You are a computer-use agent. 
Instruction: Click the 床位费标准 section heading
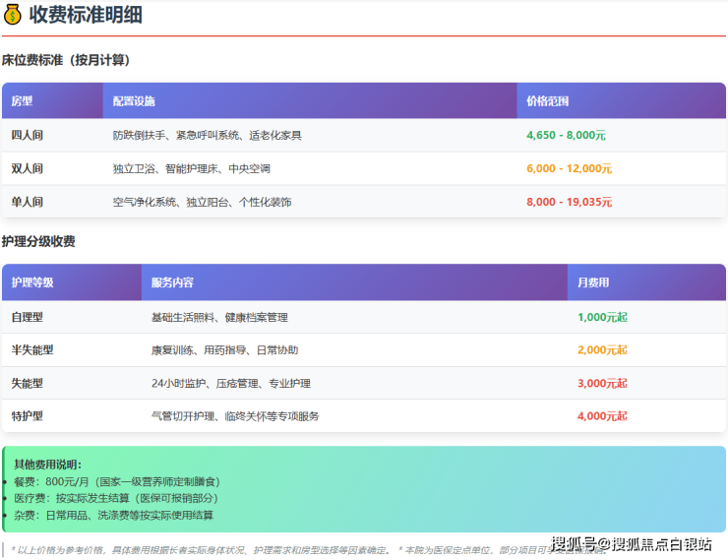66,61
